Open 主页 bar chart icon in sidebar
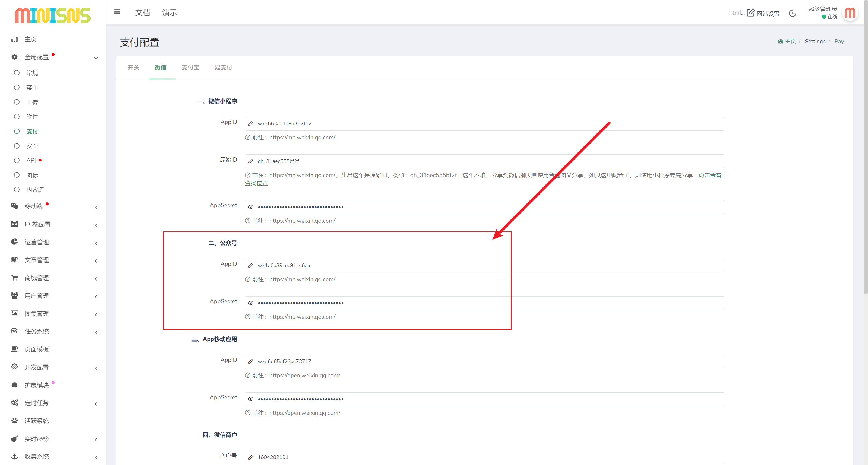 pyautogui.click(x=14, y=39)
